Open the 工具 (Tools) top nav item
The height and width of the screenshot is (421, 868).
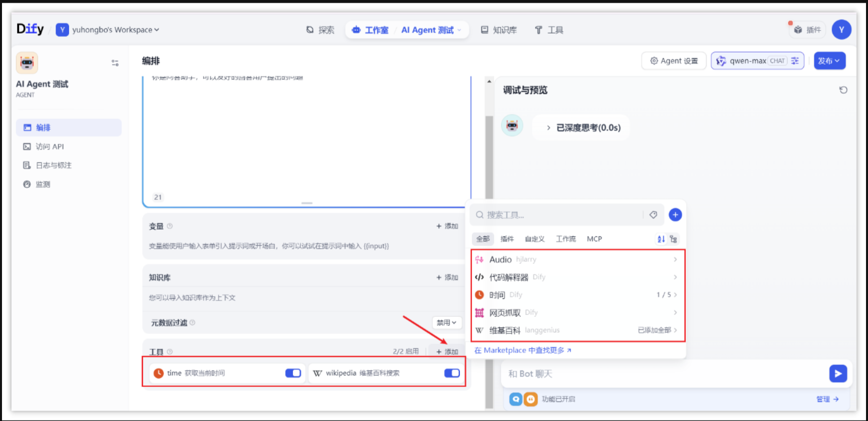(549, 30)
